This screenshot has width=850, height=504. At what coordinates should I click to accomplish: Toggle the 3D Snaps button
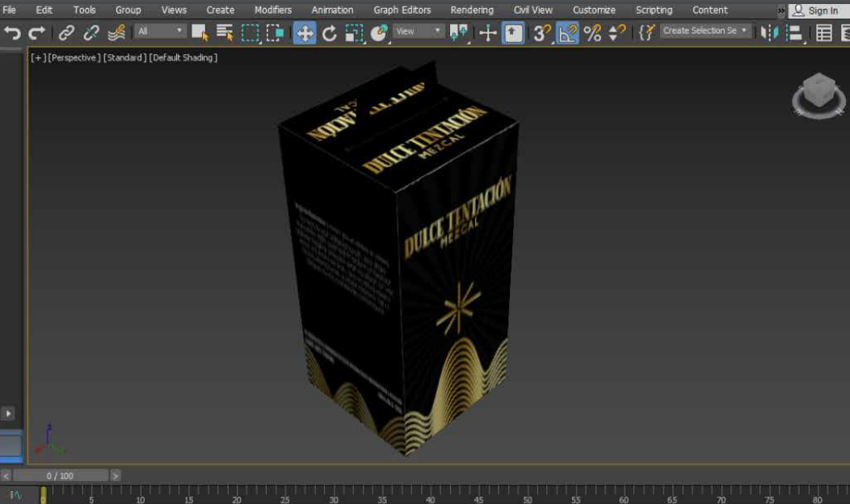coord(541,33)
